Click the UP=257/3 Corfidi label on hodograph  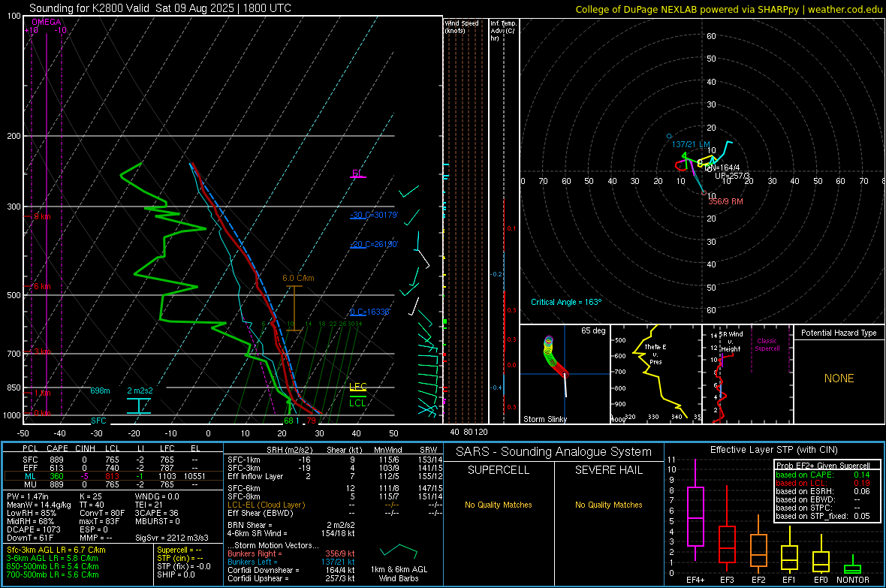732,176
